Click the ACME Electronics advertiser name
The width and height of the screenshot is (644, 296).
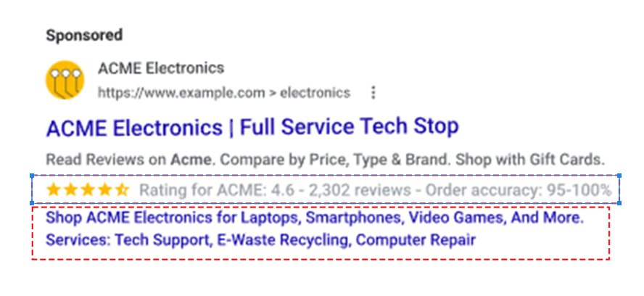(x=161, y=69)
